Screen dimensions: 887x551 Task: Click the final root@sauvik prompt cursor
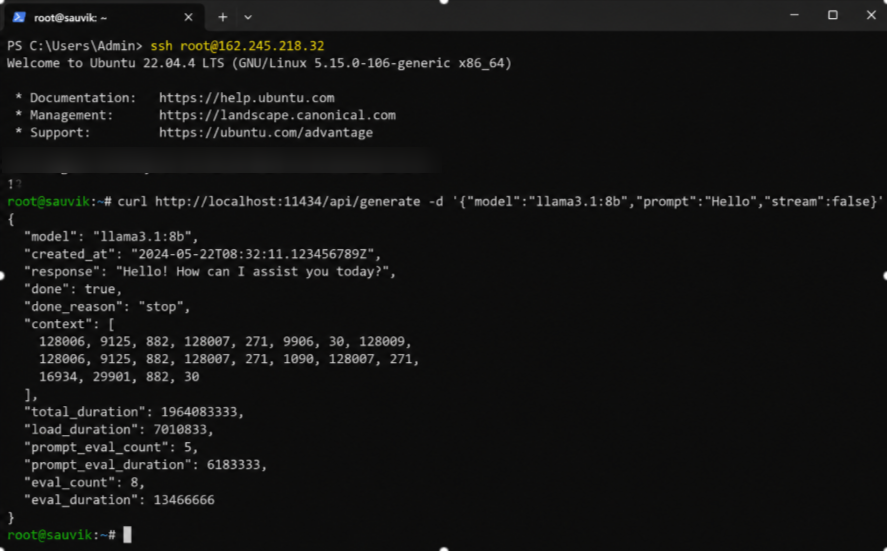click(x=127, y=535)
